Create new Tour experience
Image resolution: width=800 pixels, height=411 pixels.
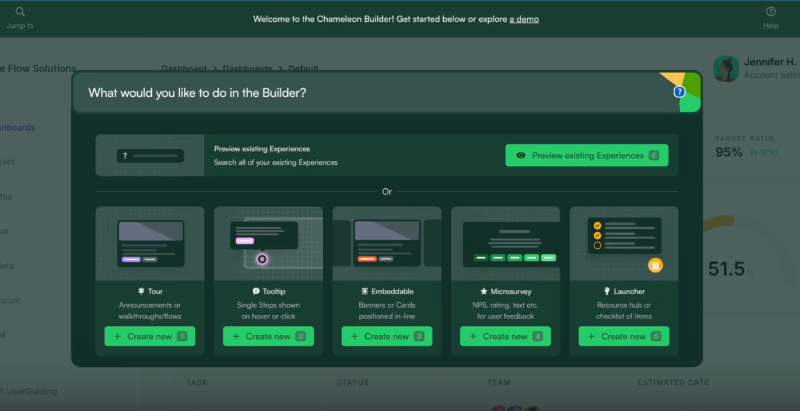coord(150,337)
